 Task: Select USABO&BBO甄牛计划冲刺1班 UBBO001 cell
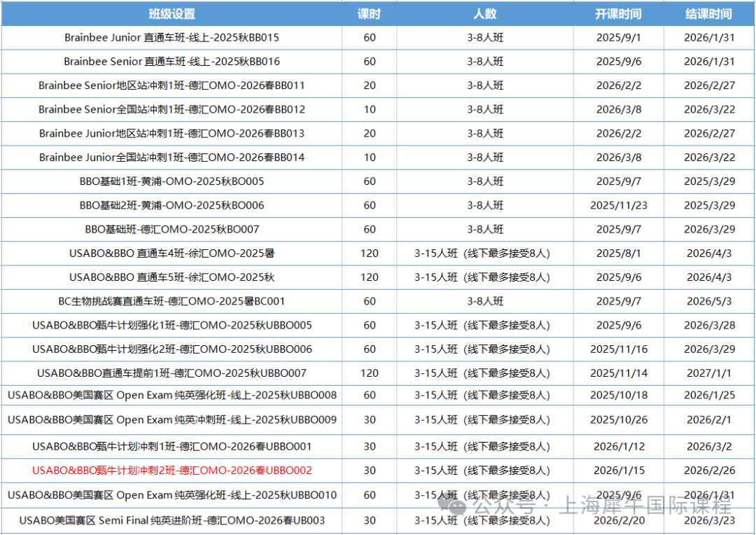pyautogui.click(x=171, y=447)
